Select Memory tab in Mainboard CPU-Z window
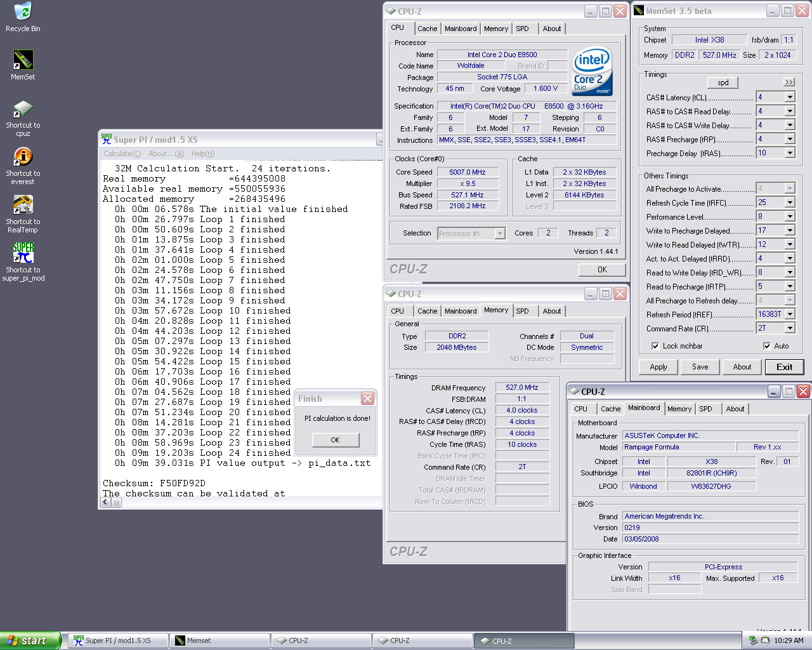812x650 pixels. pos(679,409)
